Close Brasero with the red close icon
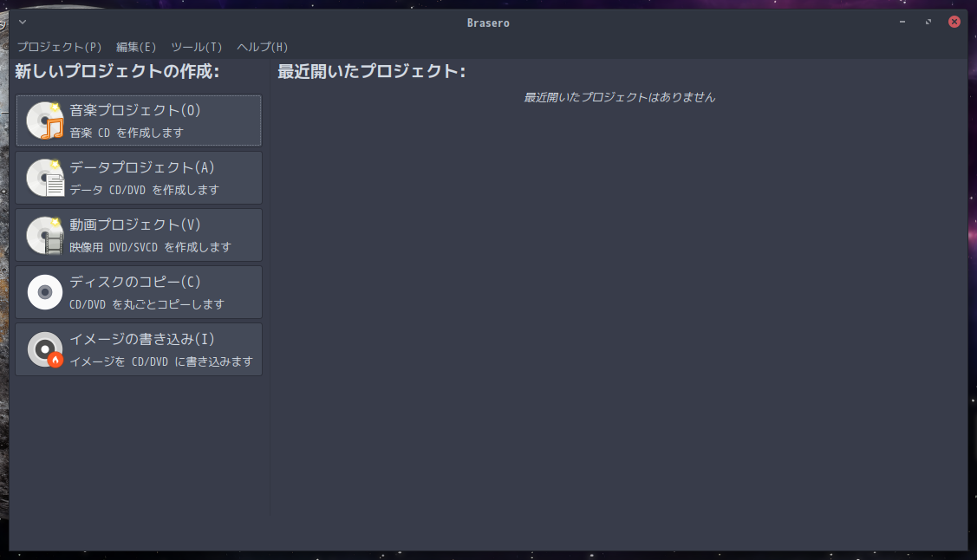The width and height of the screenshot is (977, 560). pos(954,22)
